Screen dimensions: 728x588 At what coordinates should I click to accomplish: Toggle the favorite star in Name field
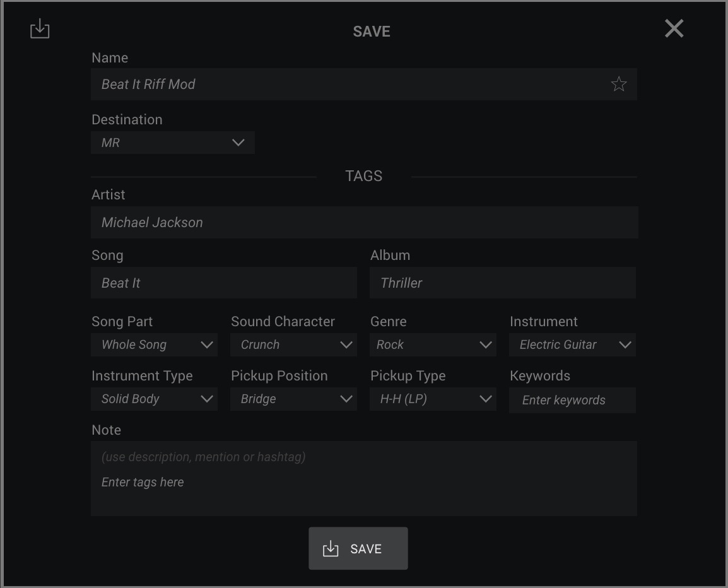tap(618, 84)
